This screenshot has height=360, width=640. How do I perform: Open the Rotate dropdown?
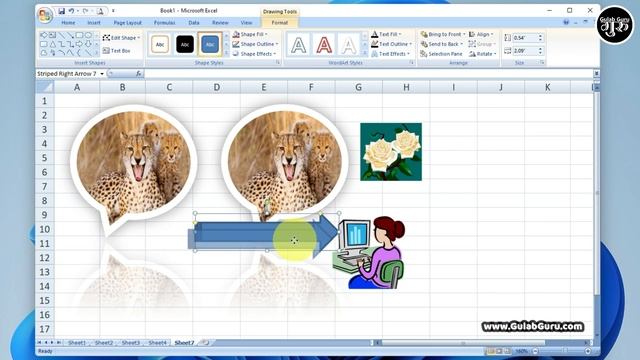tap(482, 54)
